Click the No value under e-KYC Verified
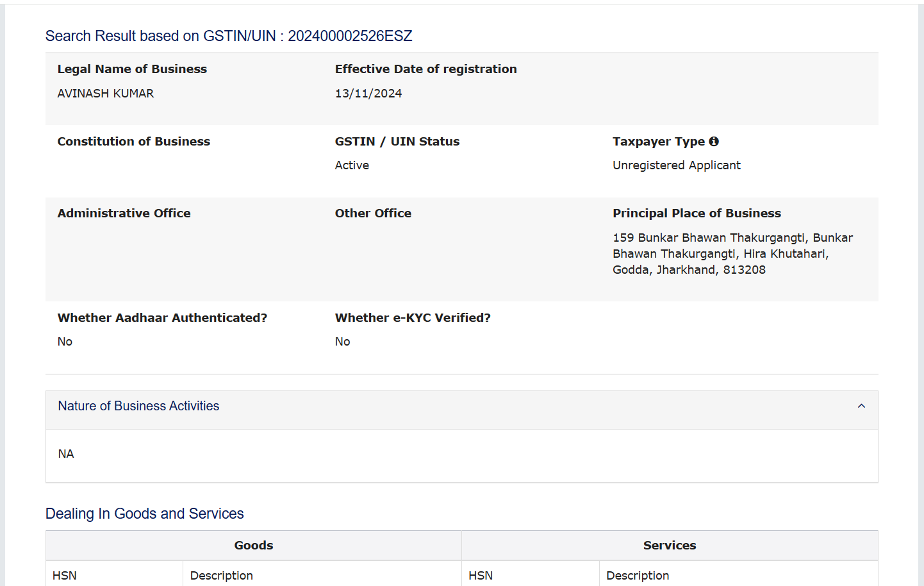 click(x=342, y=342)
